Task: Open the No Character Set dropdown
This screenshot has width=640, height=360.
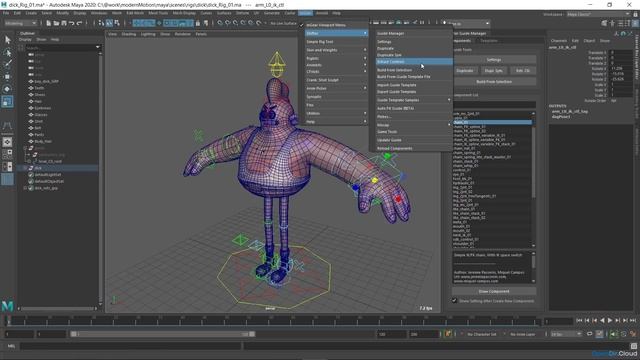Action: [x=481, y=334]
